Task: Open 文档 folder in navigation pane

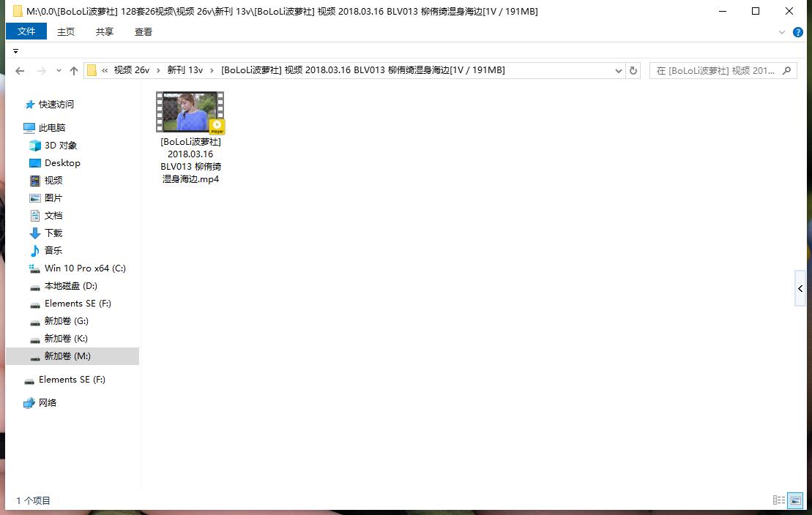Action: (53, 215)
